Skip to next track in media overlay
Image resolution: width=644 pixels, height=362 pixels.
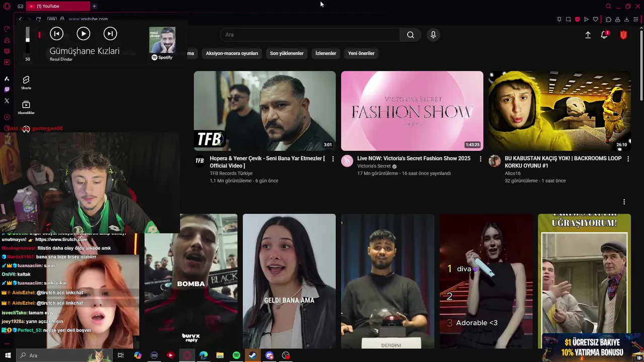coord(110,34)
